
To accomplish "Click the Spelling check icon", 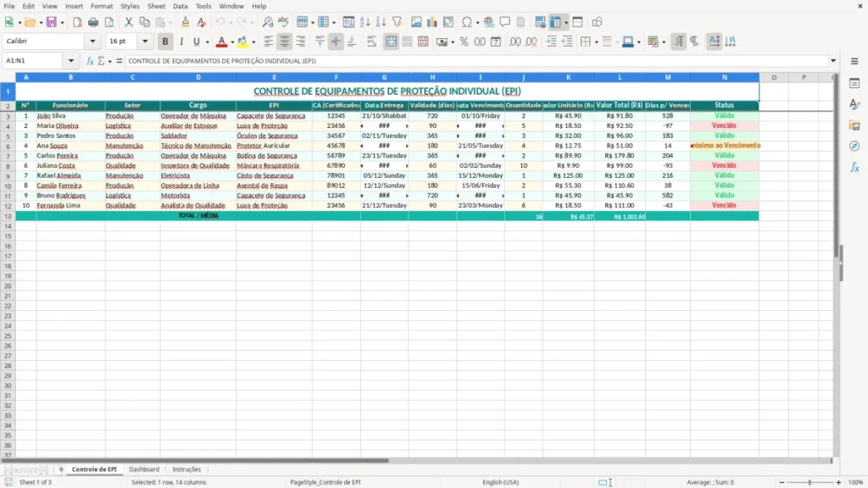I will coord(283,22).
